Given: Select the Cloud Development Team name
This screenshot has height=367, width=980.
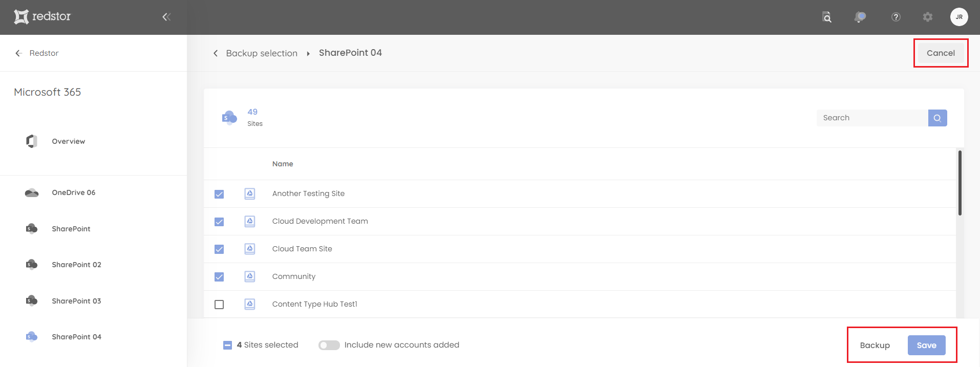Looking at the screenshot, I should (x=320, y=221).
